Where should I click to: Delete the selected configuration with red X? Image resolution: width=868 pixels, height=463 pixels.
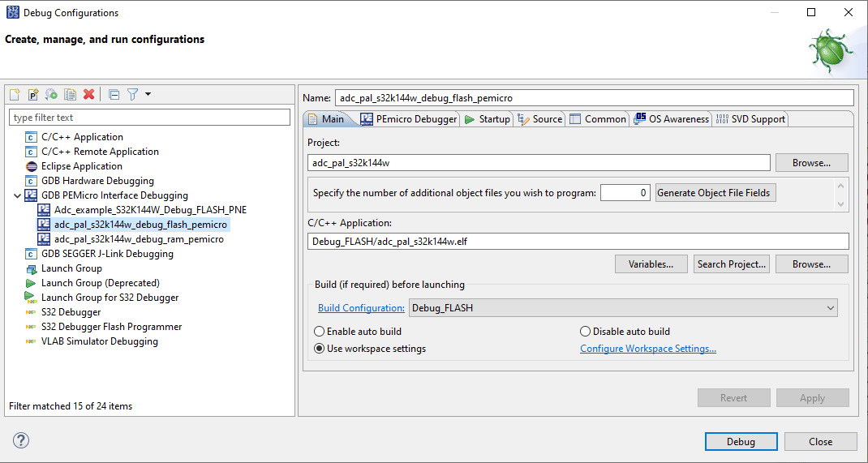pyautogui.click(x=89, y=95)
